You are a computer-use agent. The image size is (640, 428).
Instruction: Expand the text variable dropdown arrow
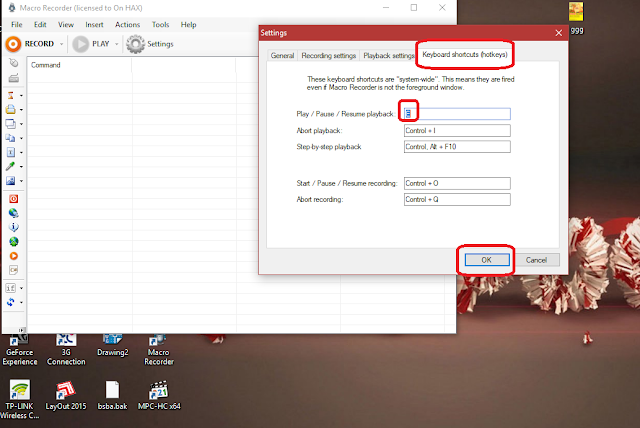click(21, 153)
